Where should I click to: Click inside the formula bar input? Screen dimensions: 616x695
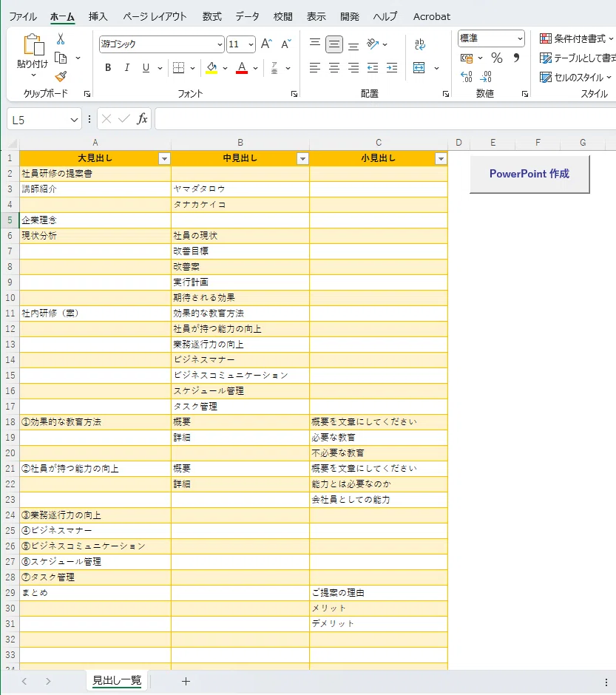385,119
